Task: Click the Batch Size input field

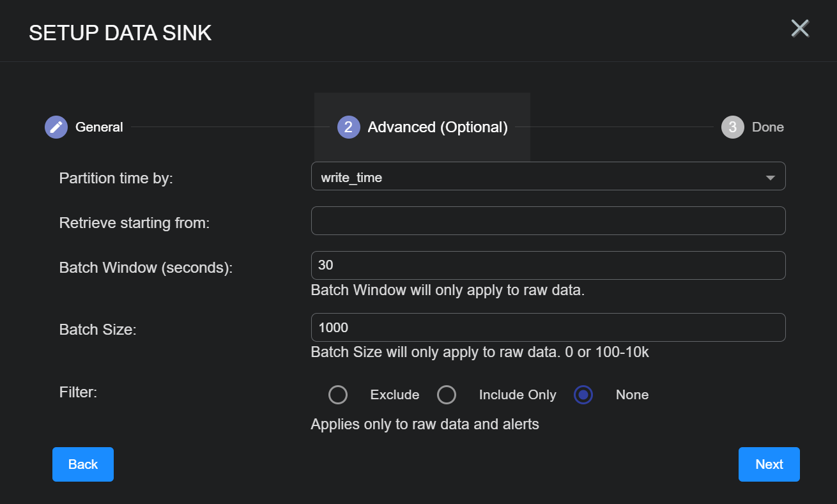Action: [x=548, y=327]
